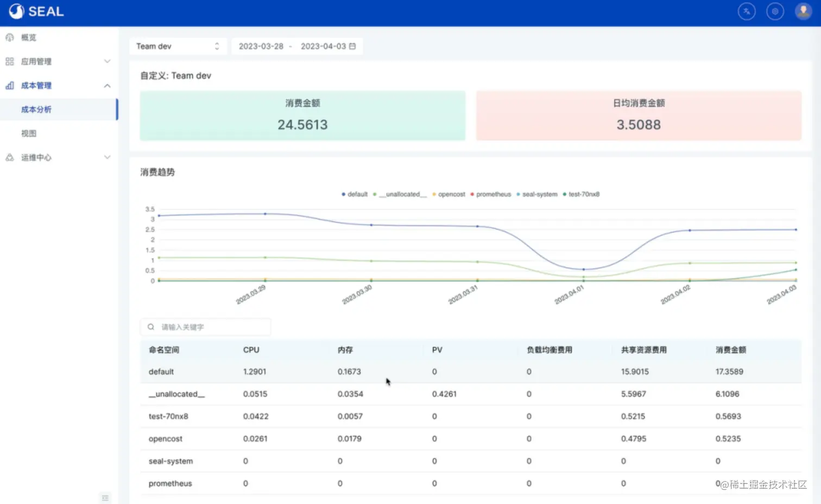This screenshot has width=821, height=504.
Task: Click the 概览 overview icon
Action: pos(10,37)
